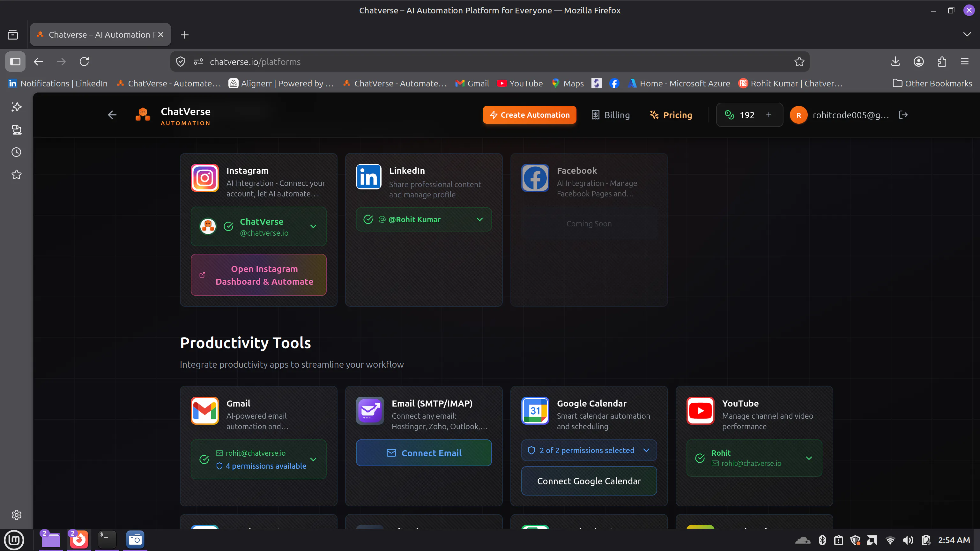The image size is (980, 551).
Task: Click the tracking protection shield icon
Action: tap(181, 62)
